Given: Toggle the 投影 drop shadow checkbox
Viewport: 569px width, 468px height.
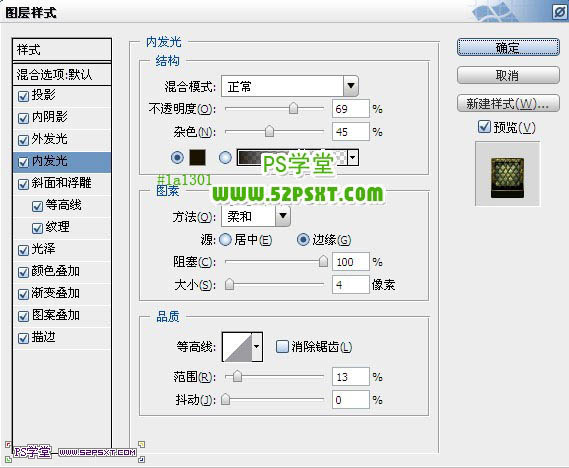Looking at the screenshot, I should coord(23,96).
